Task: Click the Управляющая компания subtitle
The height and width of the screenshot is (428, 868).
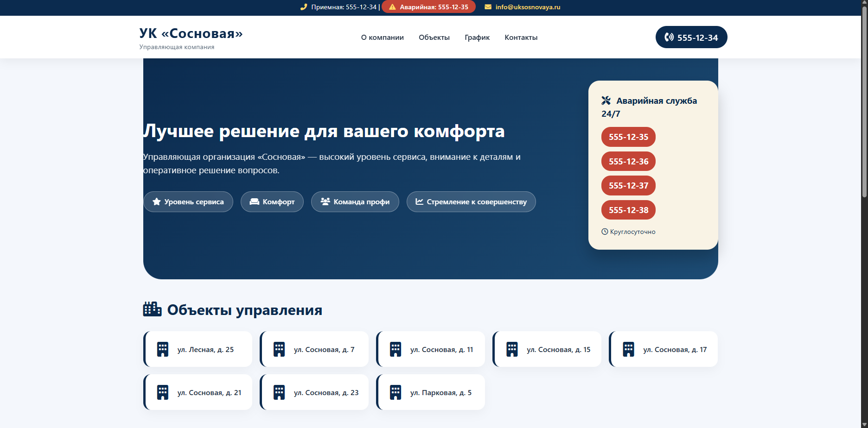Action: pyautogui.click(x=177, y=47)
